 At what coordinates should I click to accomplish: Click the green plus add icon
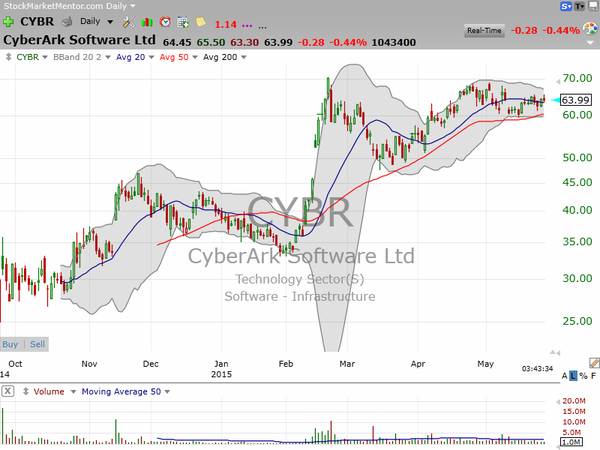[x=8, y=22]
